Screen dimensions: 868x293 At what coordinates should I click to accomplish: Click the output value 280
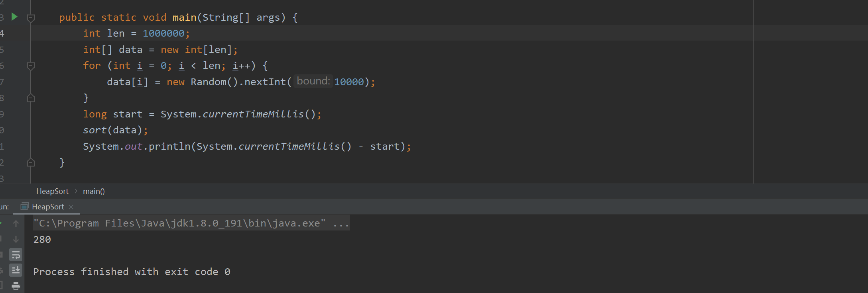42,240
